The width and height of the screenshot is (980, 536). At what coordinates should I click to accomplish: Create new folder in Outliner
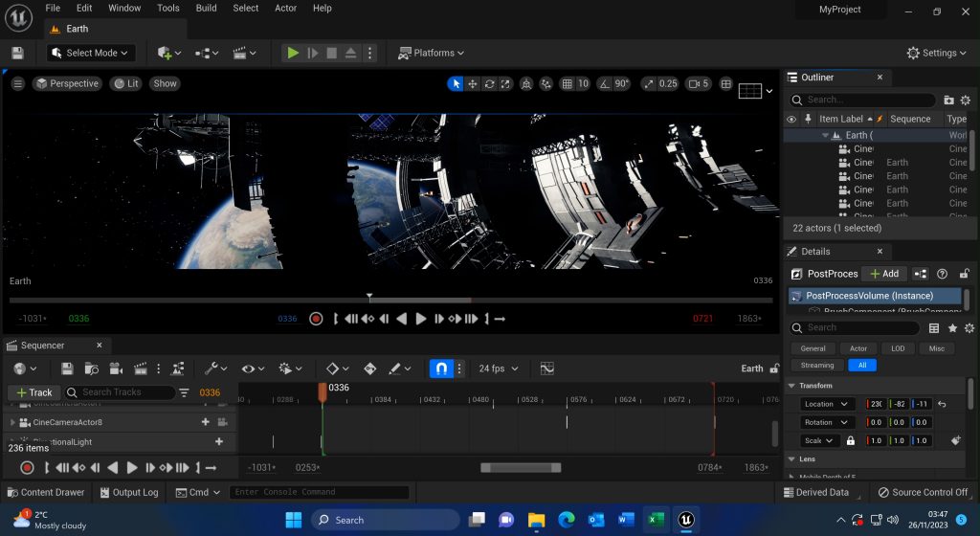948,100
